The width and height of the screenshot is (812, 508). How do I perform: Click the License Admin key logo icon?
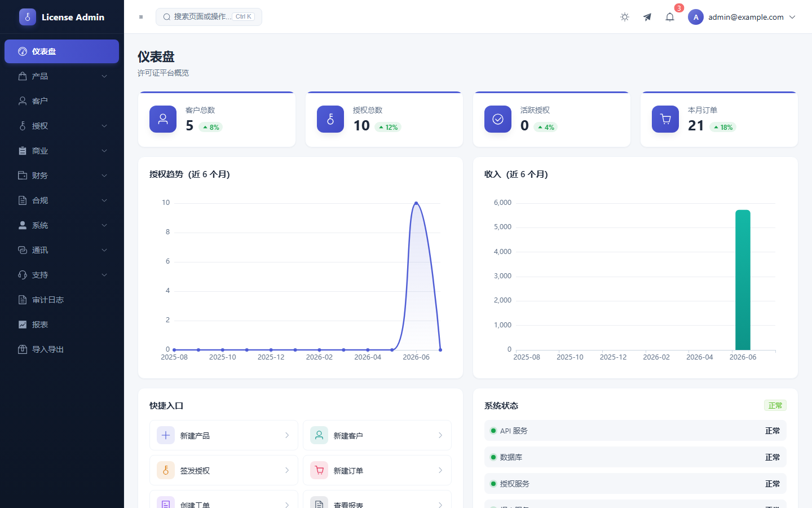28,17
